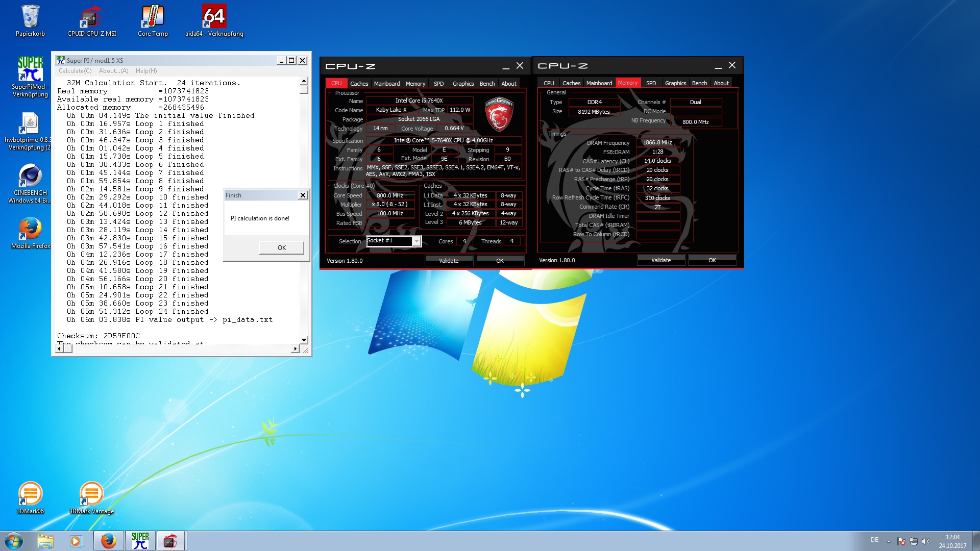Click OK in the Finish dialog
The width and height of the screenshot is (980, 551).
click(282, 247)
